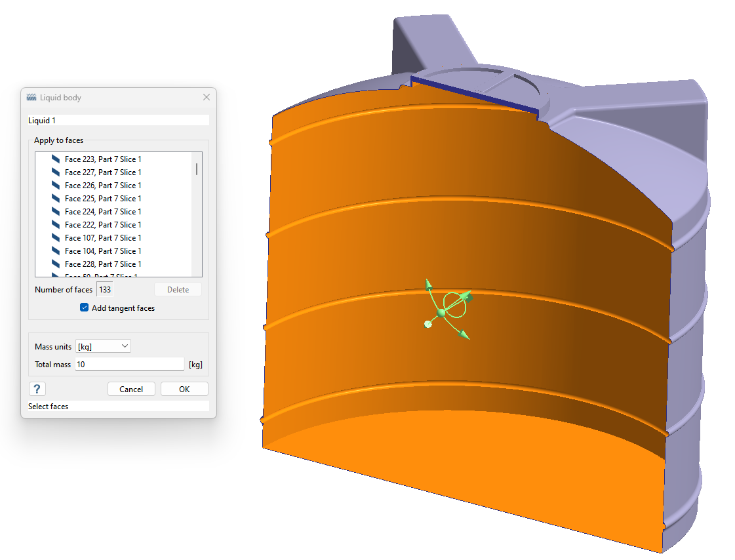
Task: Click the Liquid 1 name field
Action: point(118,121)
